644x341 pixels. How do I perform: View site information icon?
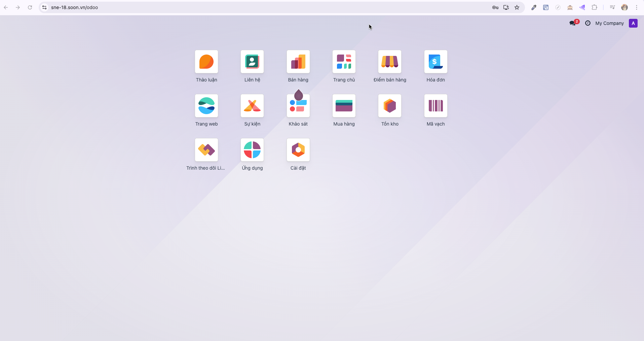44,7
